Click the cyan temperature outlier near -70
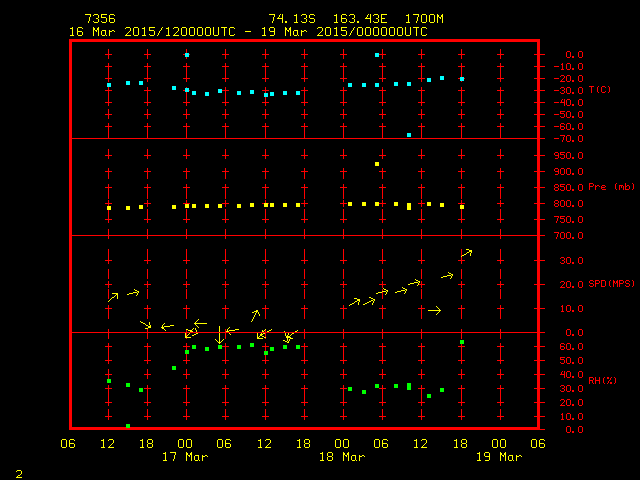This screenshot has width=640, height=480. pos(409,134)
